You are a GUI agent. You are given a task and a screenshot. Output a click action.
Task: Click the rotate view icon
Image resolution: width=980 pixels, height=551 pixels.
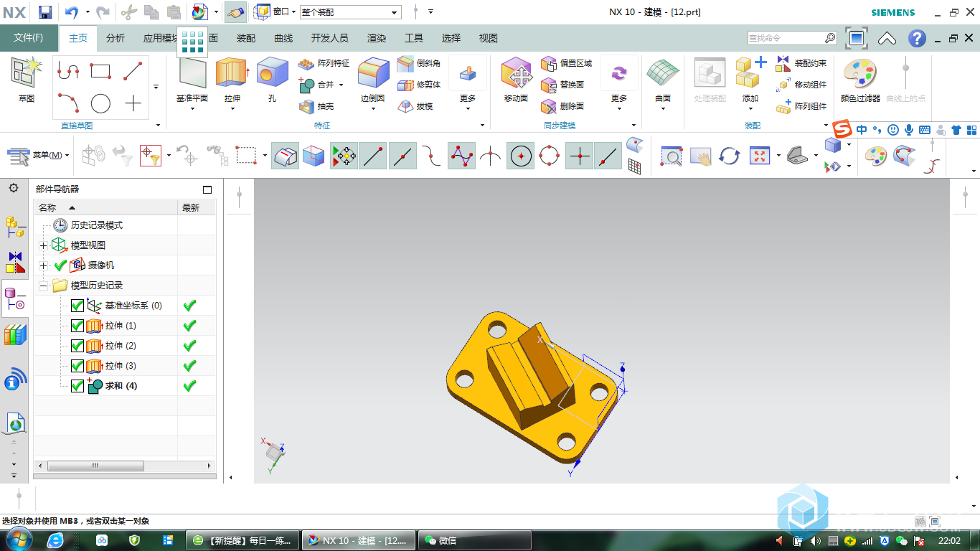[730, 156]
